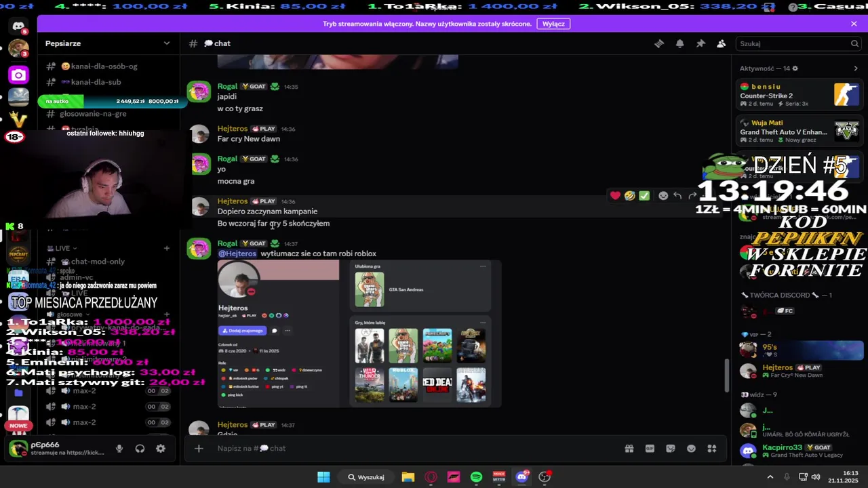The image size is (868, 488).
Task: Click the volume icon in system tray
Action: click(x=816, y=476)
